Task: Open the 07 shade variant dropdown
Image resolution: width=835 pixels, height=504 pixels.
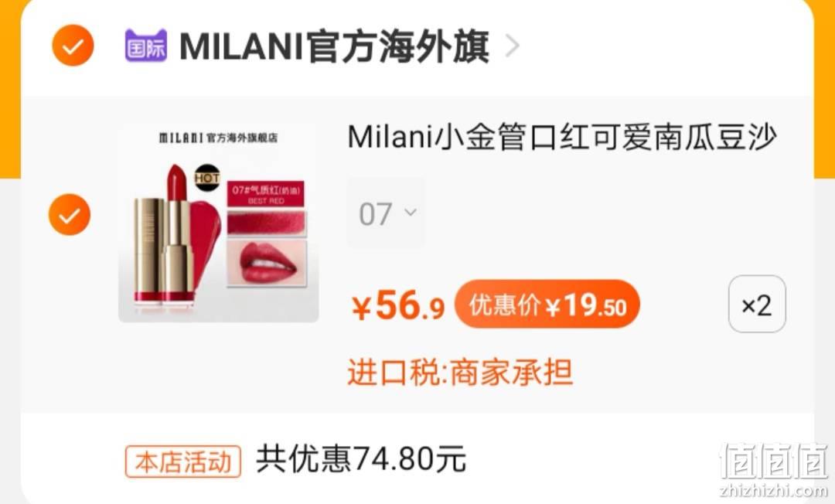Action: click(x=386, y=213)
